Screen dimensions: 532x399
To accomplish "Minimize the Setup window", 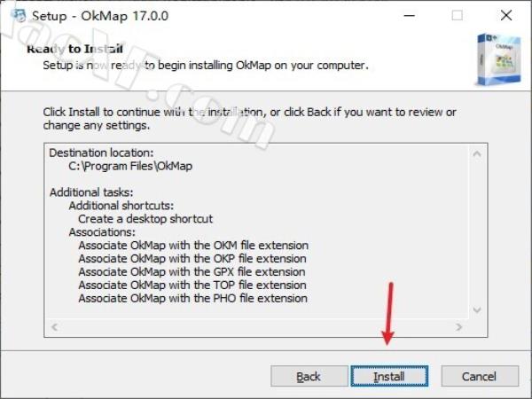I will click(410, 15).
